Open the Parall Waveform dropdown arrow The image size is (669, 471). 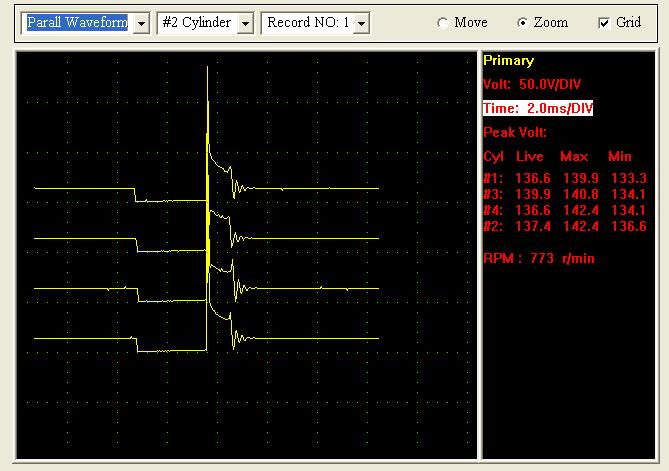142,23
